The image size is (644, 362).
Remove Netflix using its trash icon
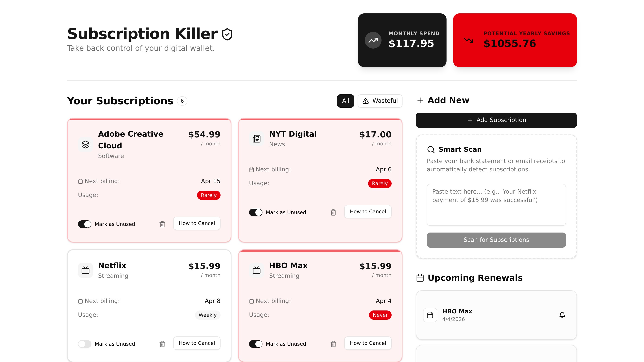click(162, 344)
